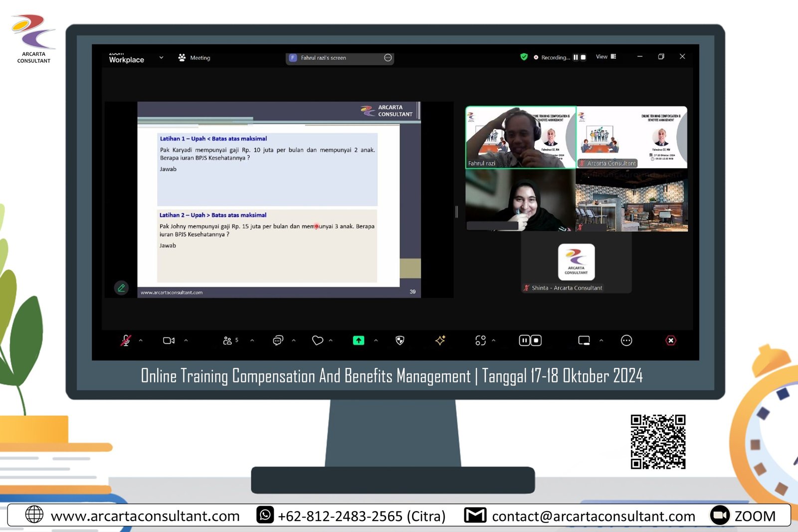Open the AI Companion sparkle icon
The image size is (798, 532).
tap(440, 341)
